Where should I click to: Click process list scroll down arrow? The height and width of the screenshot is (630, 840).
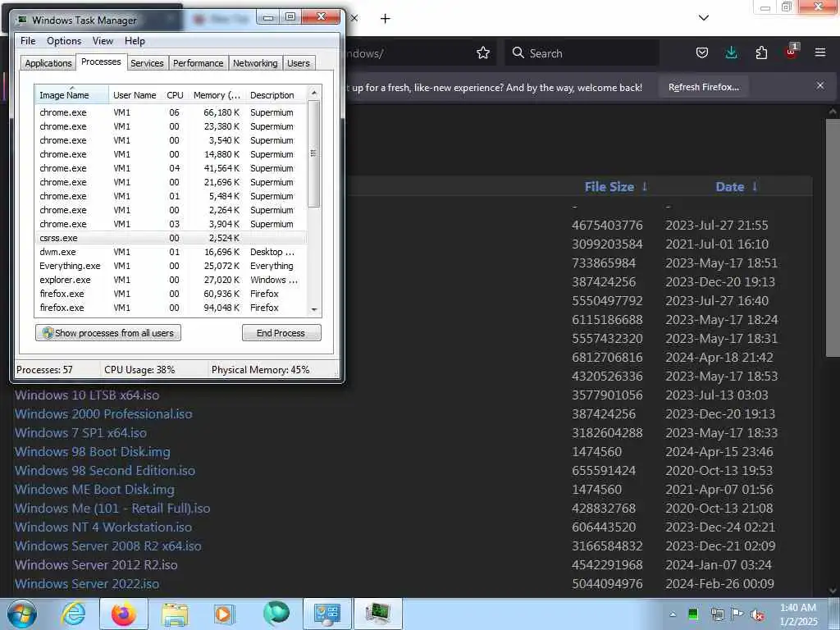(x=314, y=309)
